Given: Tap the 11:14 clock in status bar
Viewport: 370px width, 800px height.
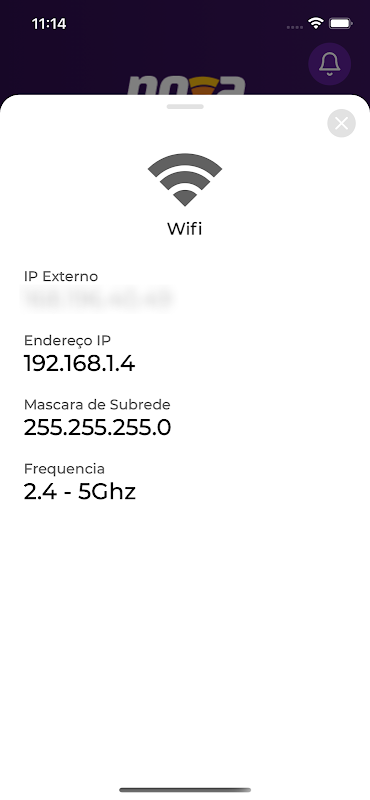Looking at the screenshot, I should (49, 23).
